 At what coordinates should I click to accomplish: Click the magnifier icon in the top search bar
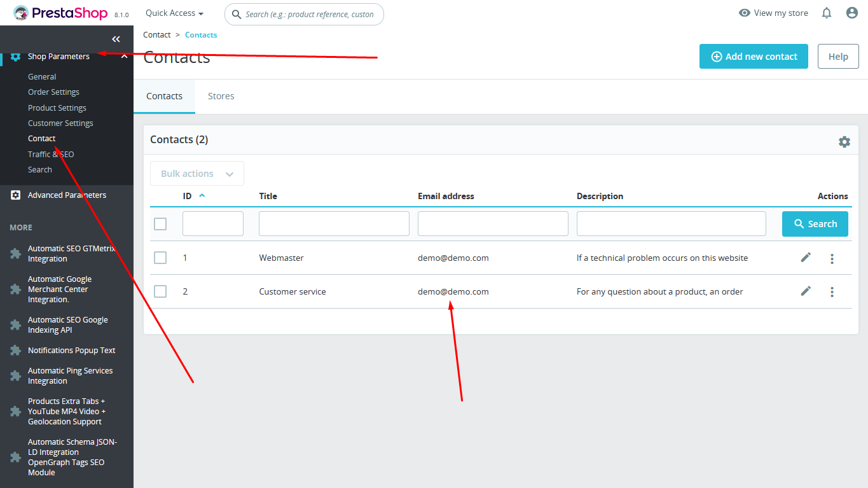point(237,14)
